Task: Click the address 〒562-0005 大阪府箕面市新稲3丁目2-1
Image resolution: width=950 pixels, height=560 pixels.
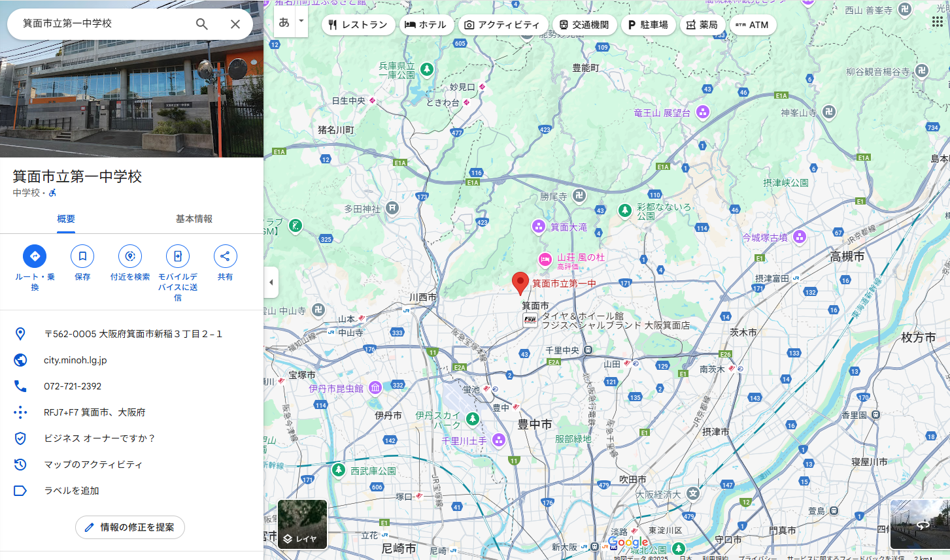Action: [x=133, y=334]
